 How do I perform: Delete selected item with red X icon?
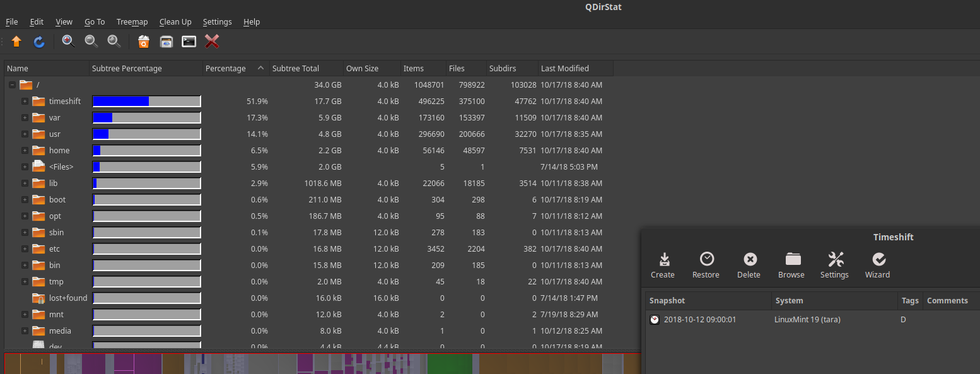coord(212,42)
